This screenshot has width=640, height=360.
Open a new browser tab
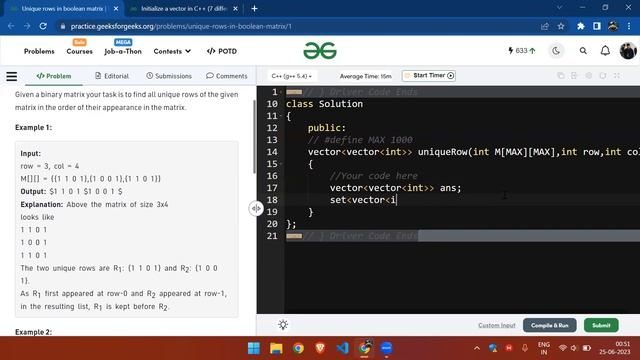(254, 9)
